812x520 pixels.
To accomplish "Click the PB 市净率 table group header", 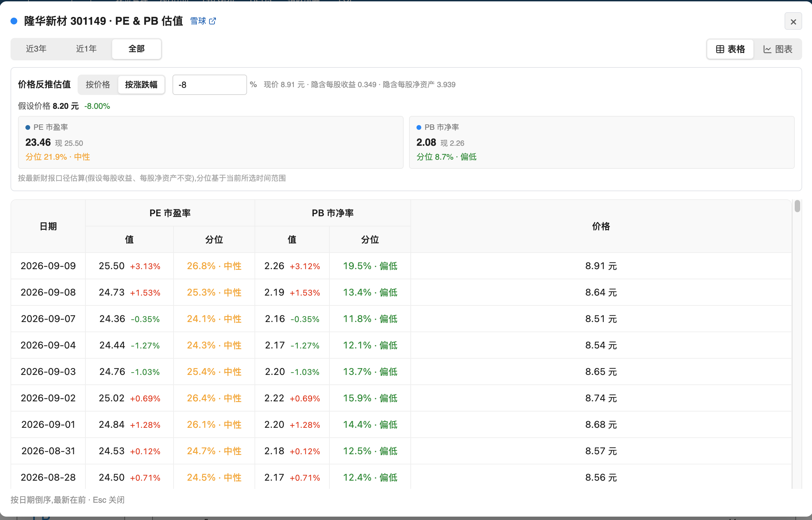I will pos(333,213).
